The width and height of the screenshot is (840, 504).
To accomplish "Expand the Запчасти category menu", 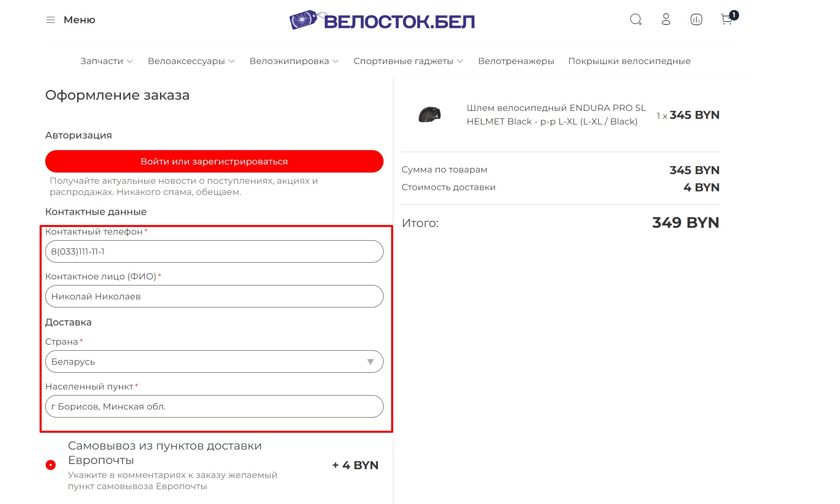I will tap(107, 61).
